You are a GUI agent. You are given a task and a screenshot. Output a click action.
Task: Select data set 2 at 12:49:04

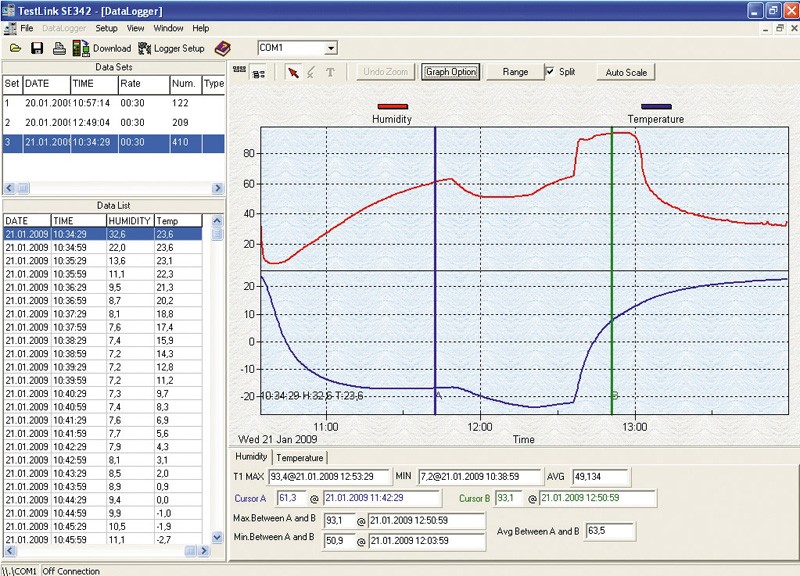(113, 122)
